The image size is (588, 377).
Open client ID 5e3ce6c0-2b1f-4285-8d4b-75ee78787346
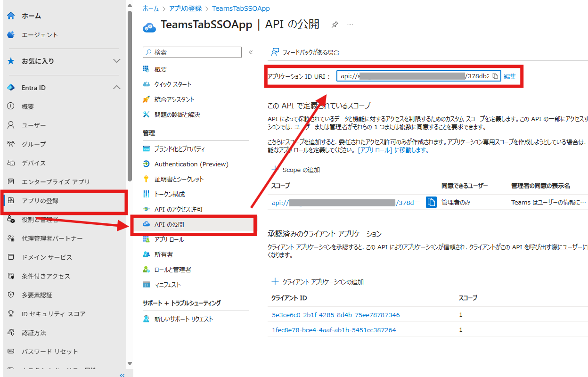[336, 315]
